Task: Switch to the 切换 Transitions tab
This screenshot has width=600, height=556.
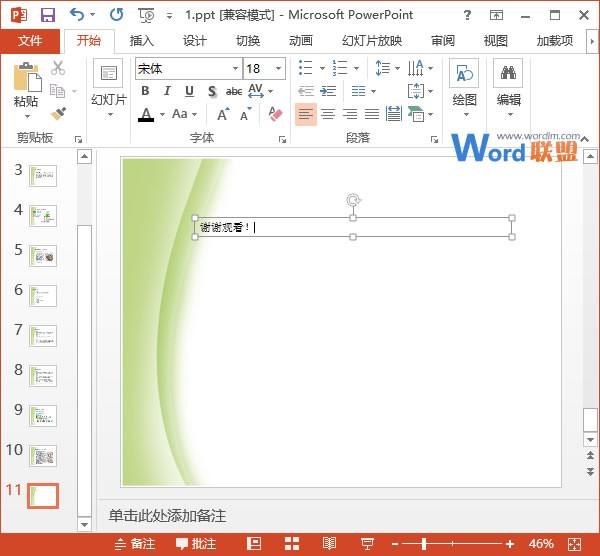Action: [248, 41]
